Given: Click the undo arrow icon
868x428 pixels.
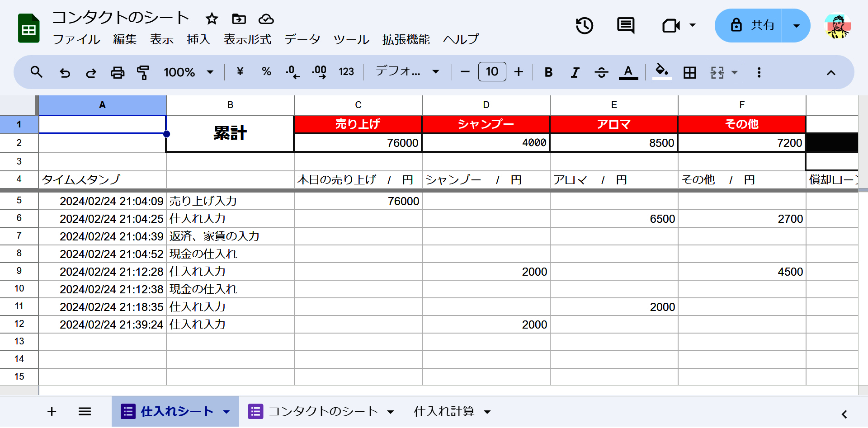Looking at the screenshot, I should pyautogui.click(x=65, y=72).
